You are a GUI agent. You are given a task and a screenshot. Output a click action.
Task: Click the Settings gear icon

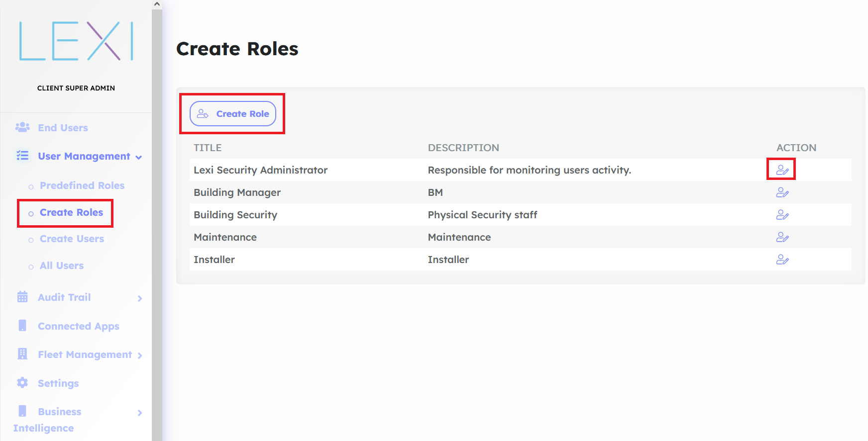pyautogui.click(x=22, y=383)
